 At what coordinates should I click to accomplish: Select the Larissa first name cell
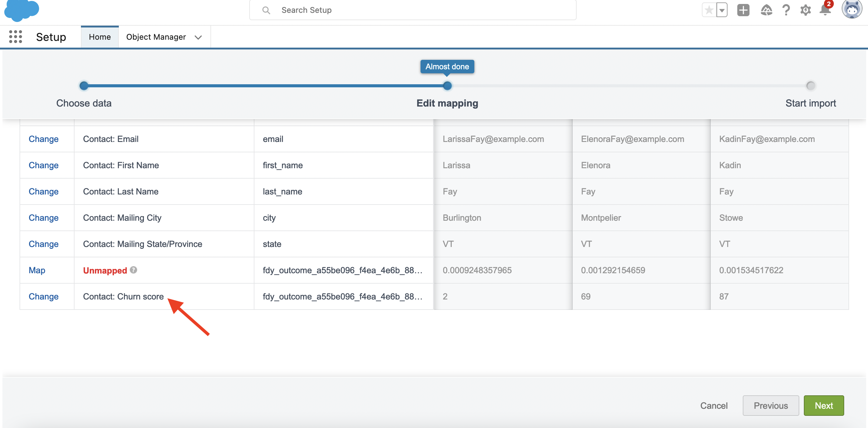click(x=502, y=165)
